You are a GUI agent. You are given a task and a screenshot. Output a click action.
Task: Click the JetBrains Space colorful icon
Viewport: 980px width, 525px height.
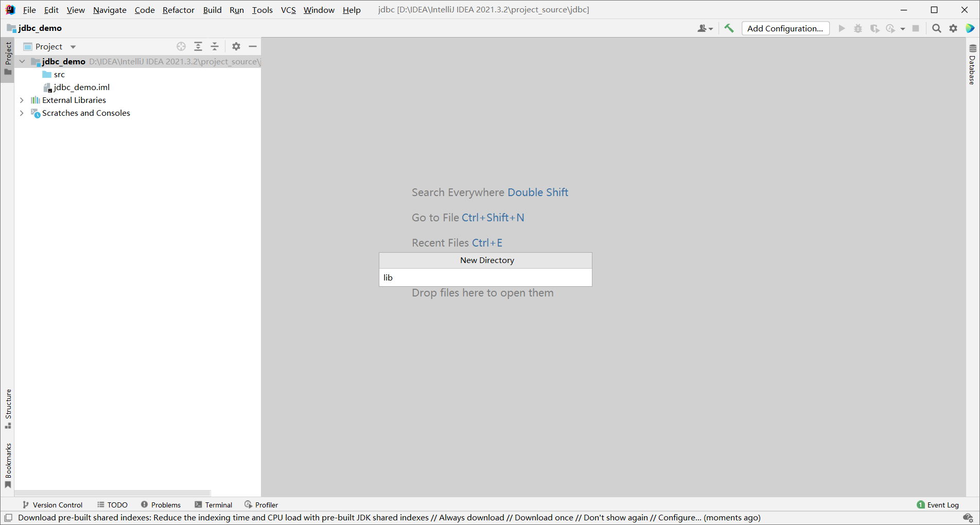click(970, 28)
